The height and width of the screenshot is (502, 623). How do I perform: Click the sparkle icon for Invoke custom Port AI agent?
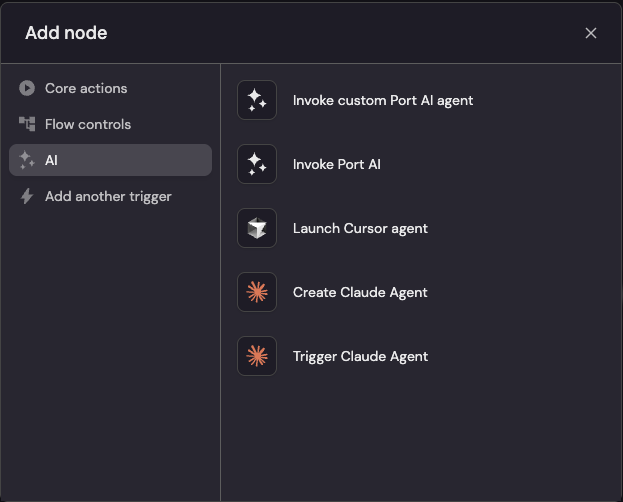coord(257,100)
